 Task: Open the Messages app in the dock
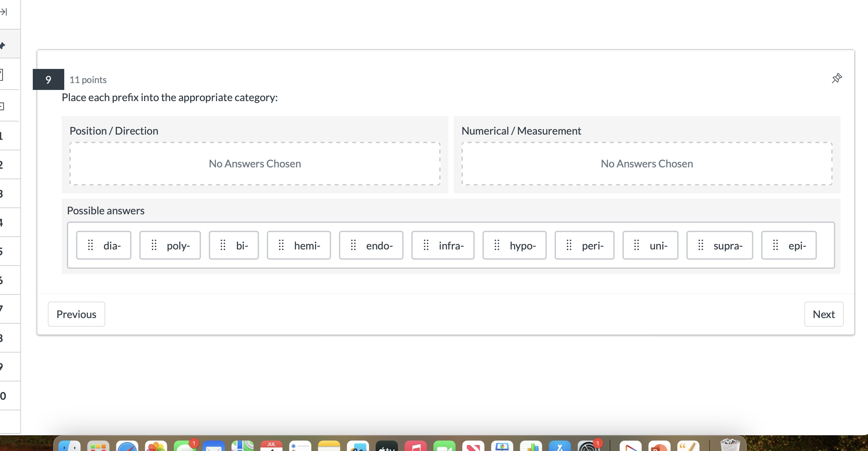pos(185,446)
